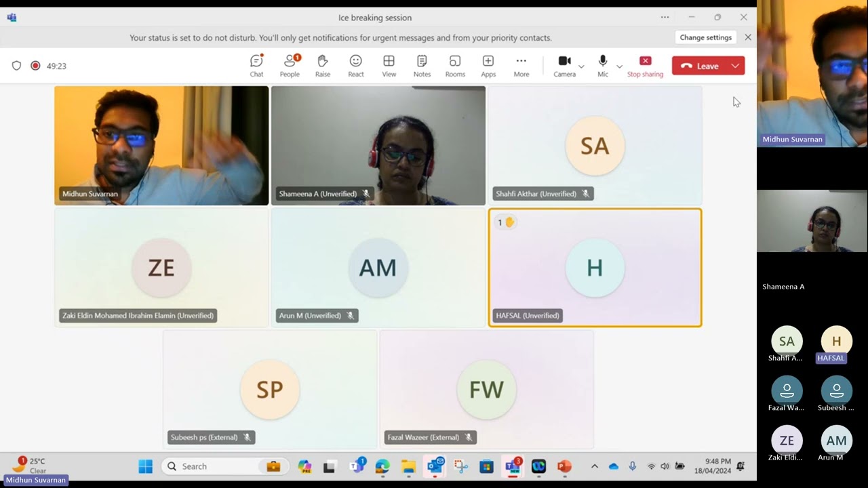Open the View layout options

(389, 66)
